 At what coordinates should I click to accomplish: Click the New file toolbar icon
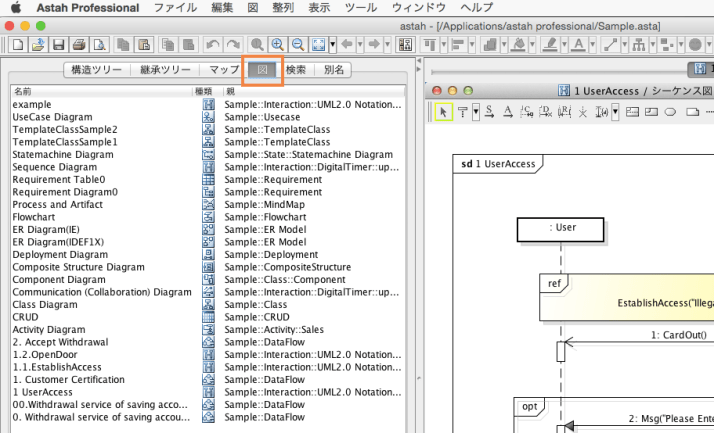pyautogui.click(x=17, y=45)
